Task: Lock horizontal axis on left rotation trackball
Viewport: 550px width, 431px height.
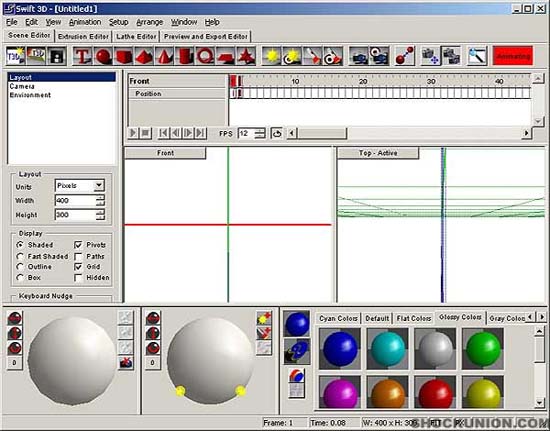Action: pos(14,318)
